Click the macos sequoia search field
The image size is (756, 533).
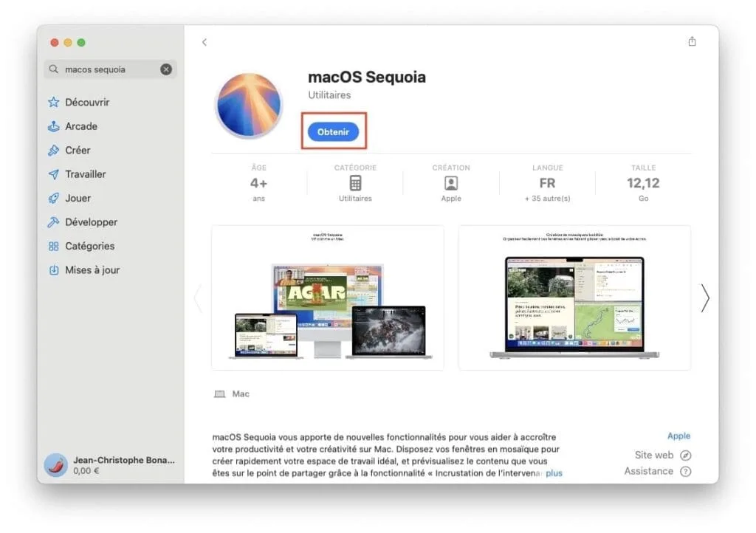tap(107, 69)
